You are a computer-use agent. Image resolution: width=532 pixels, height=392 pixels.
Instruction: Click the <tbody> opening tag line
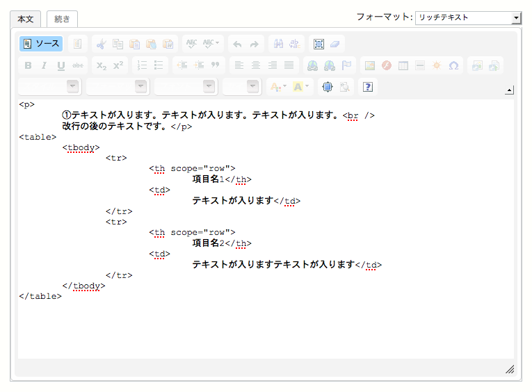(81, 148)
